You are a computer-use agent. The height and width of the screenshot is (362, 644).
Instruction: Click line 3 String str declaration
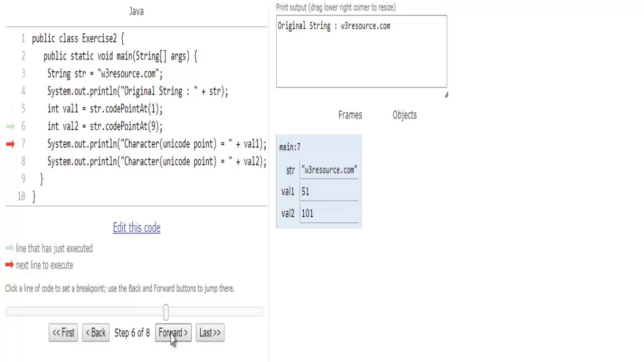[105, 74]
